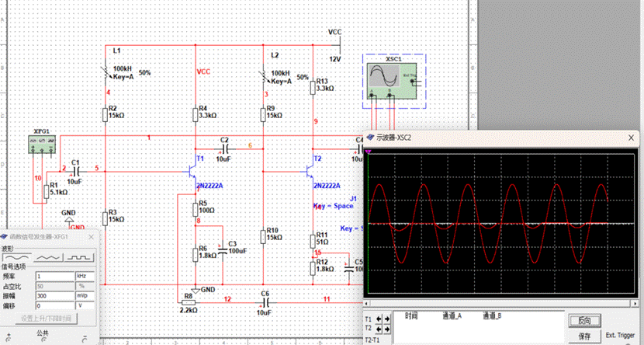Click the R3 15kΩ resistor label
Screen dimensions: 644x345
pos(116,216)
